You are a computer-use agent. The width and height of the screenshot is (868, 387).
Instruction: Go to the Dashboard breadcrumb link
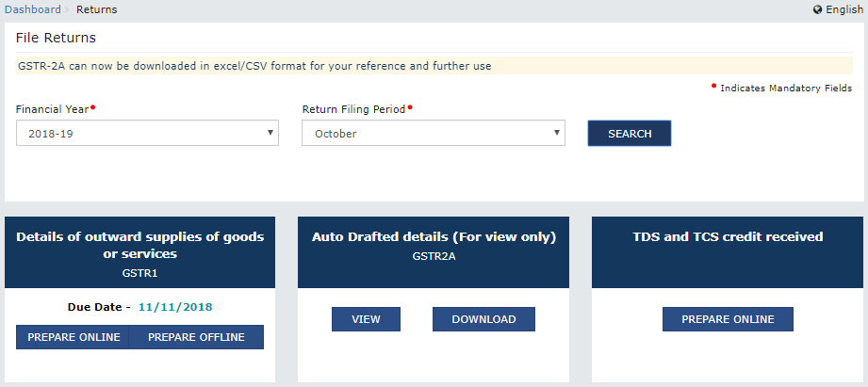(32, 9)
